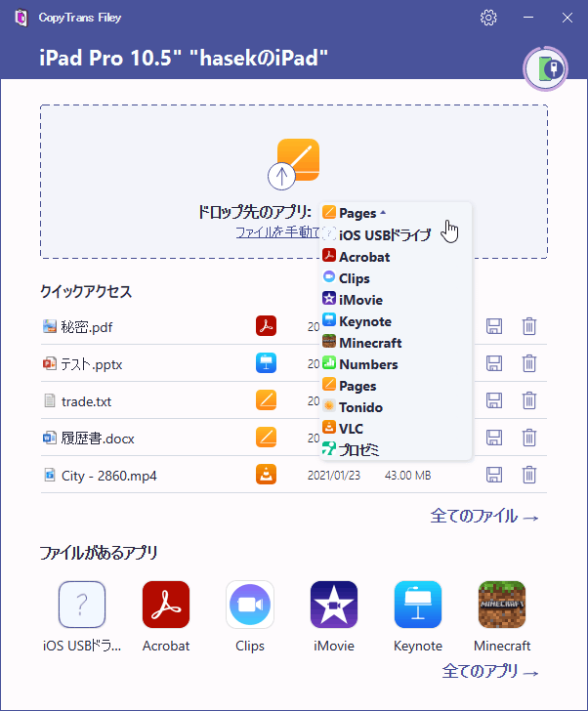Select the City - 2860.mp4 file name
588x711 pixels.
pyautogui.click(x=108, y=476)
